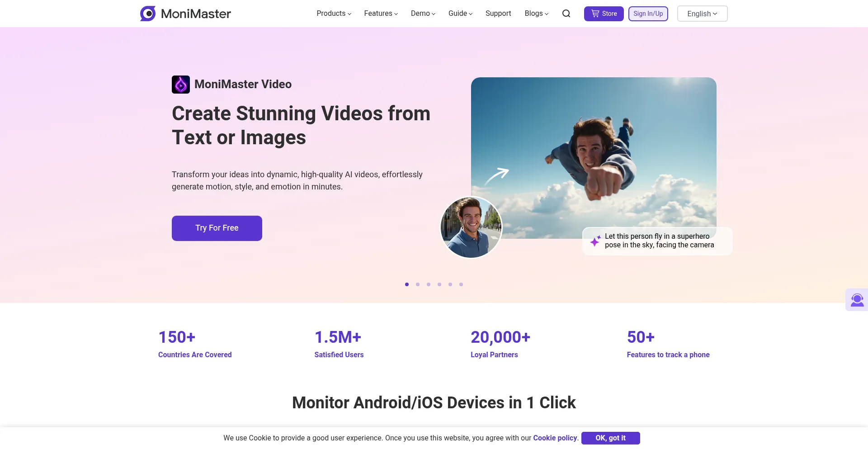This screenshot has width=868, height=449.
Task: Switch to the second carousel dot
Action: [418, 284]
